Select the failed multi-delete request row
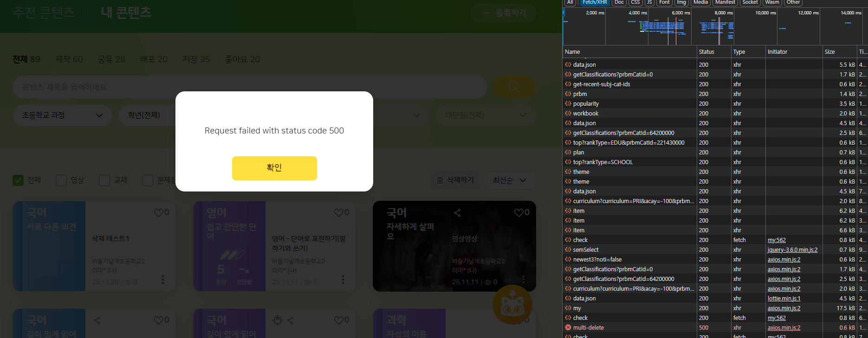 715,328
